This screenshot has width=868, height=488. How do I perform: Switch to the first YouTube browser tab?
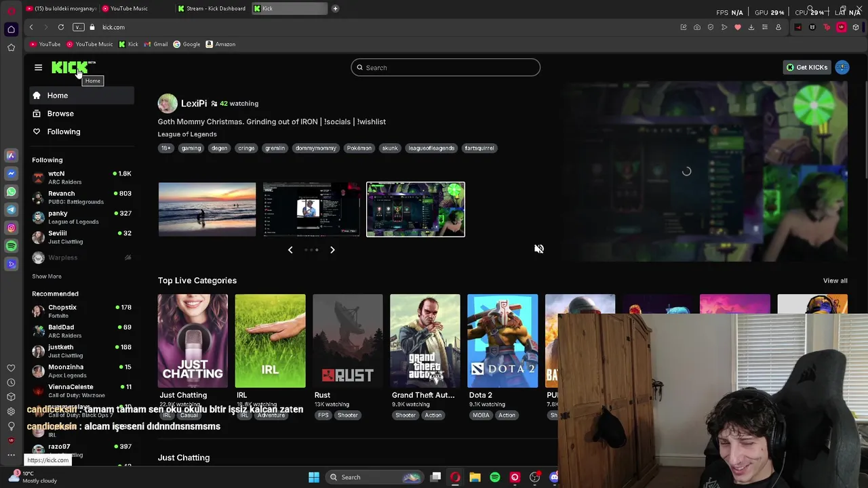click(61, 8)
